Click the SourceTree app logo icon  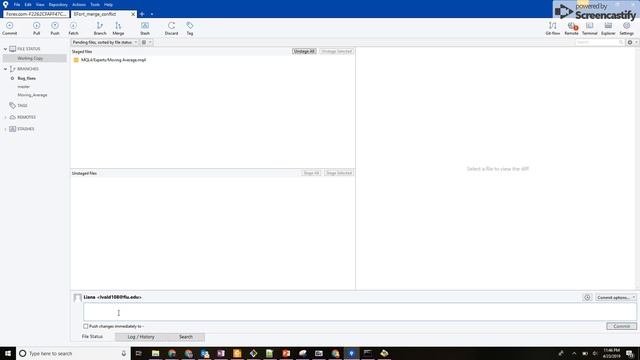point(5,4)
